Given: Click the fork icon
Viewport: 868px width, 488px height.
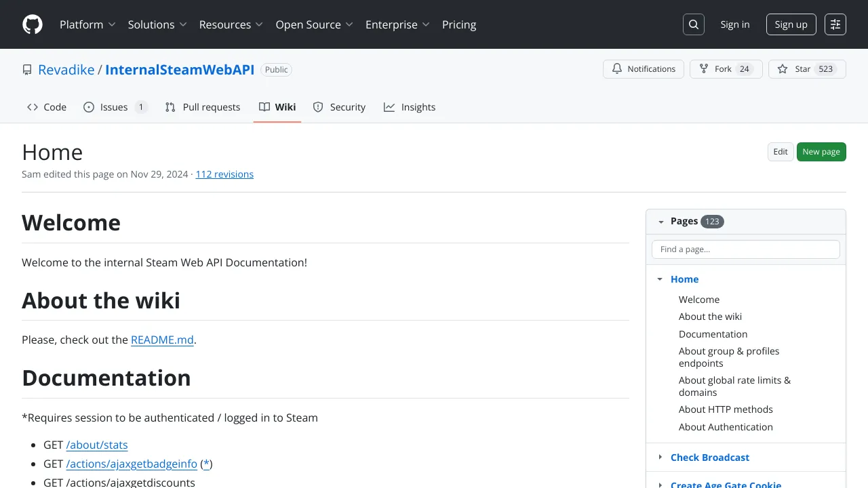Looking at the screenshot, I should 704,69.
